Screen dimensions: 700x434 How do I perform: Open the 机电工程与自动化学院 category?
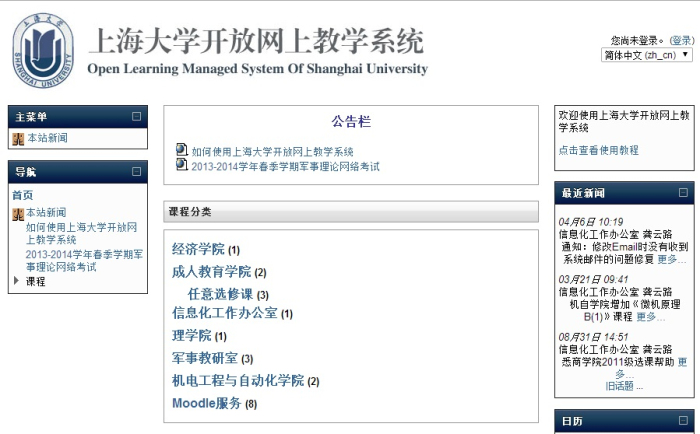238,380
